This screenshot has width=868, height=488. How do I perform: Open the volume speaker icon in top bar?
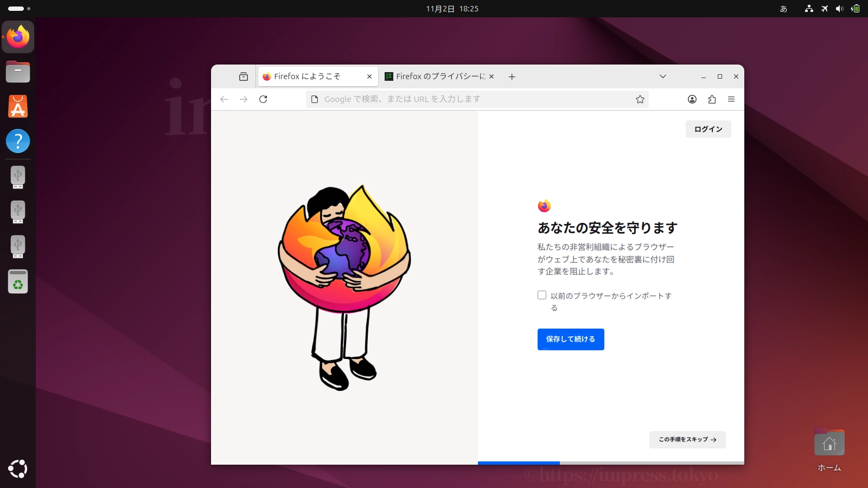pos(840,9)
